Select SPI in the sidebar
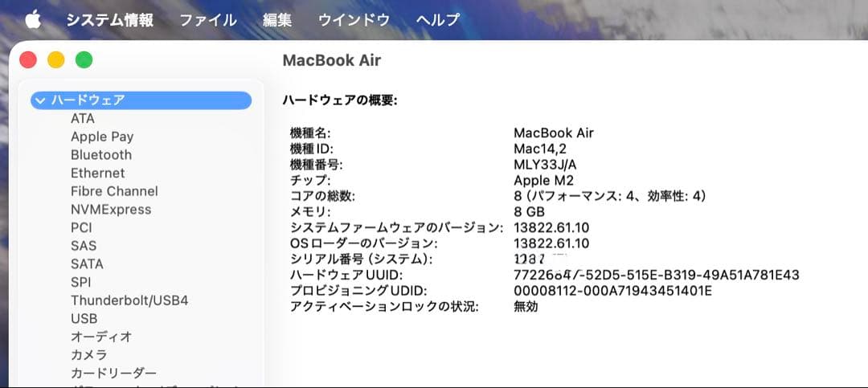This screenshot has height=388, width=868. click(x=81, y=282)
